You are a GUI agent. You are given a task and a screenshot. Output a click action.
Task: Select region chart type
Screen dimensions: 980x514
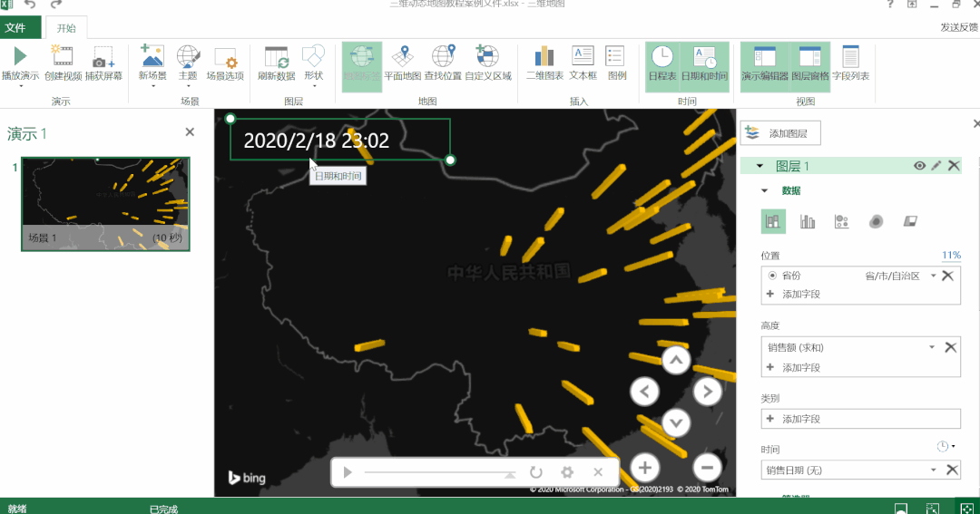(910, 221)
